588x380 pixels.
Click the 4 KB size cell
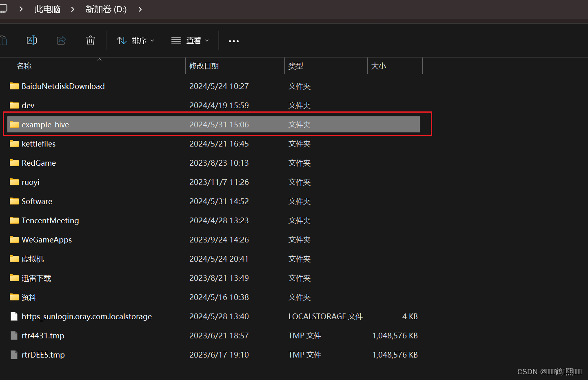410,316
